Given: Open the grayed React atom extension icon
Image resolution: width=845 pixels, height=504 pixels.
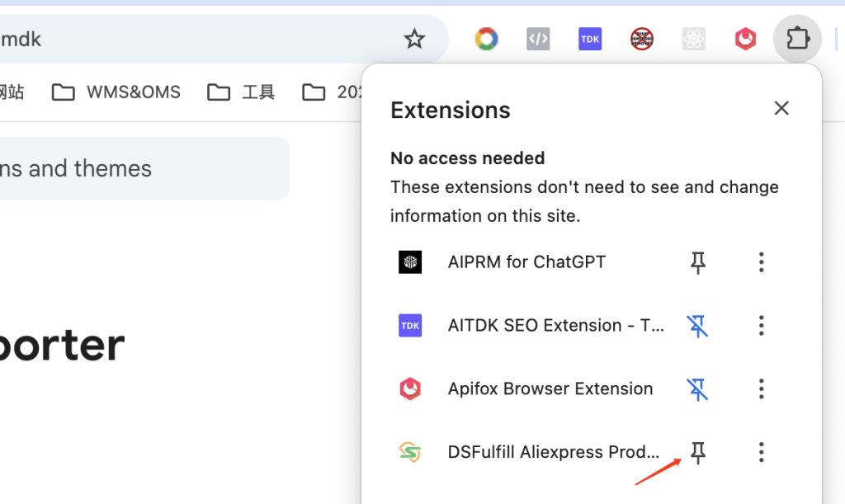Looking at the screenshot, I should coord(694,39).
